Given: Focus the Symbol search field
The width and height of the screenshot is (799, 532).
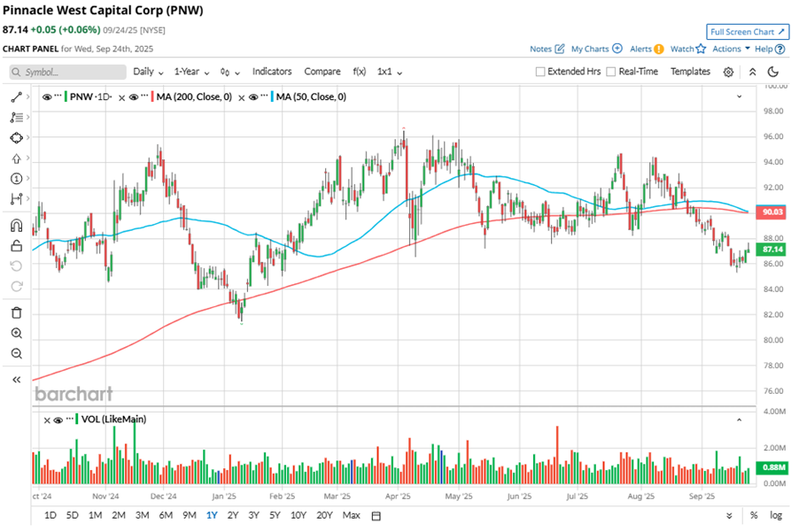Looking at the screenshot, I should tap(67, 73).
